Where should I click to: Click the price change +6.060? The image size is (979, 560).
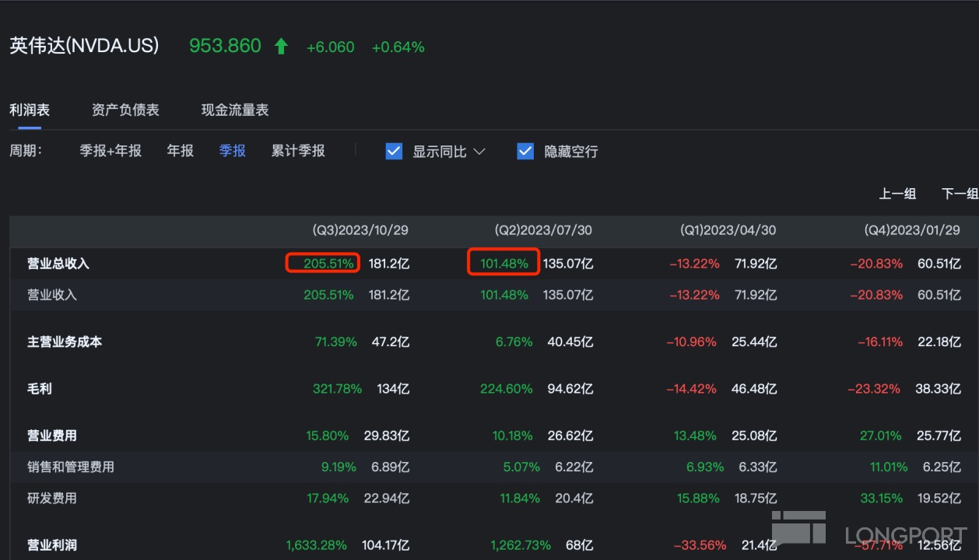click(x=330, y=47)
